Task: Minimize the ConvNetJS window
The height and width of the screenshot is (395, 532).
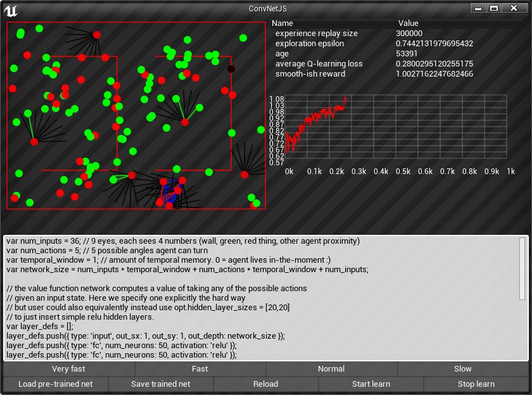Action: click(478, 8)
